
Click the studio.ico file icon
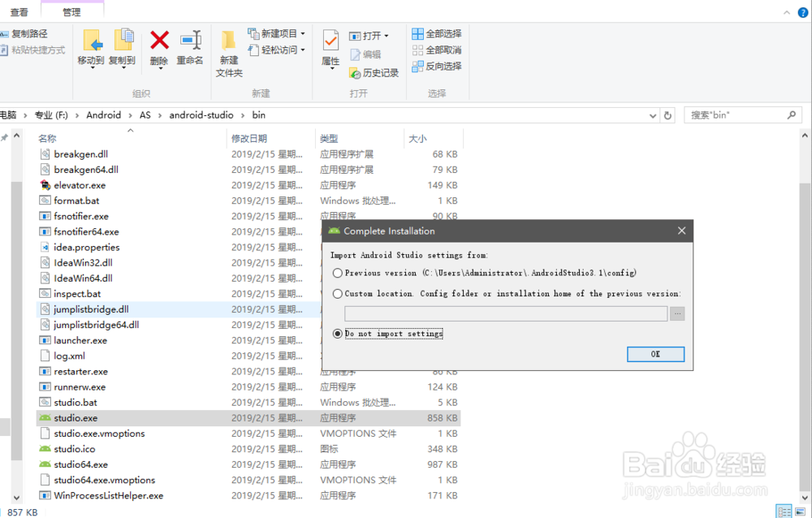click(x=45, y=449)
